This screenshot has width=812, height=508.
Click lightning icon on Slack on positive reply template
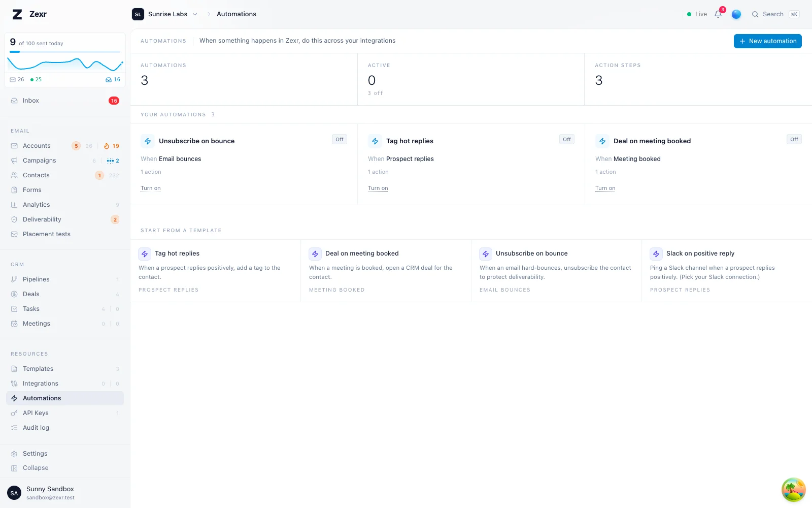[656, 253]
